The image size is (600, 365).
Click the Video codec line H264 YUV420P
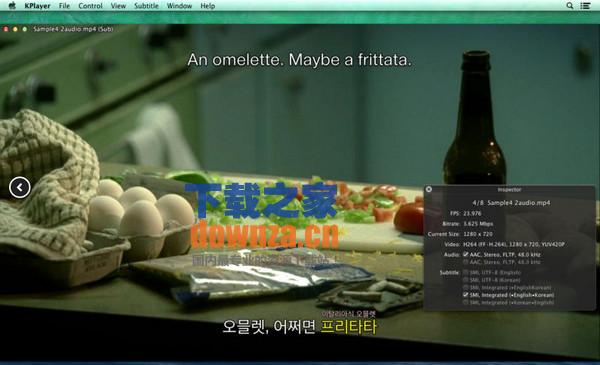pos(514,244)
